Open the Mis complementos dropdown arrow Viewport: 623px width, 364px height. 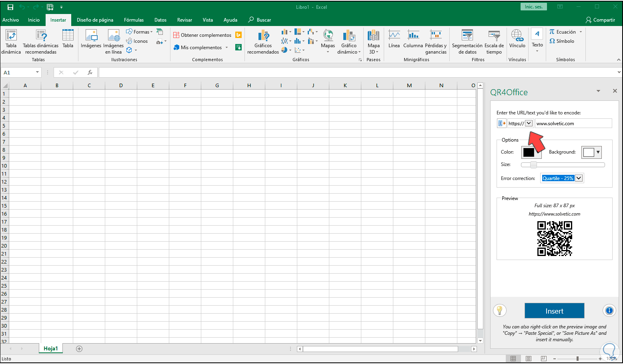226,48
